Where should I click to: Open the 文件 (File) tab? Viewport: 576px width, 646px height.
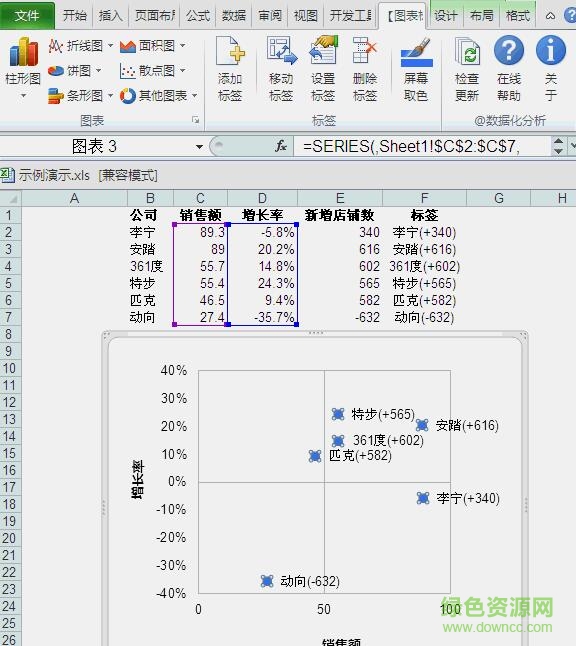[27, 16]
